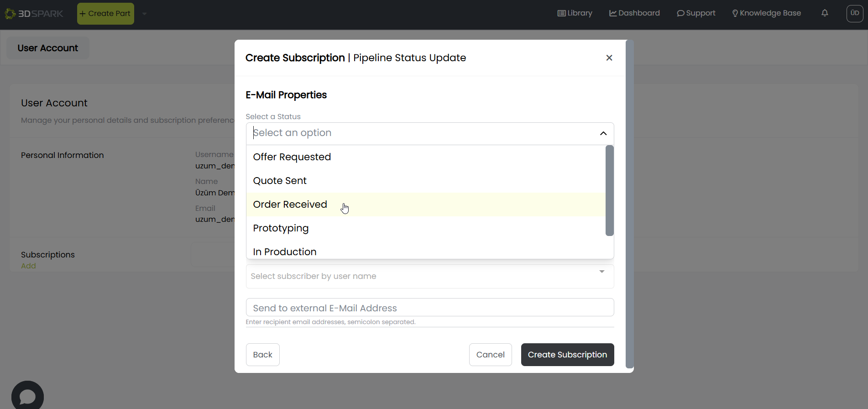868x409 pixels.
Task: Open the notifications bell
Action: (x=825, y=13)
